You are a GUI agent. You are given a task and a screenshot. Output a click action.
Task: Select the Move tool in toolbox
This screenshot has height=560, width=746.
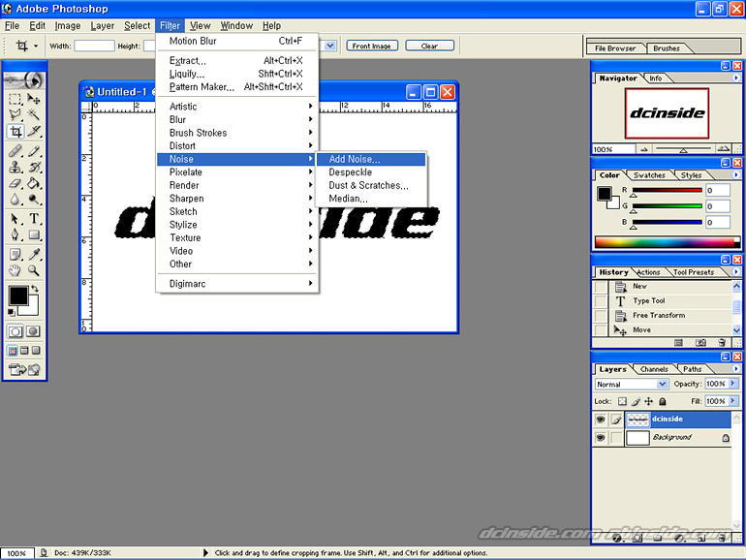point(34,99)
